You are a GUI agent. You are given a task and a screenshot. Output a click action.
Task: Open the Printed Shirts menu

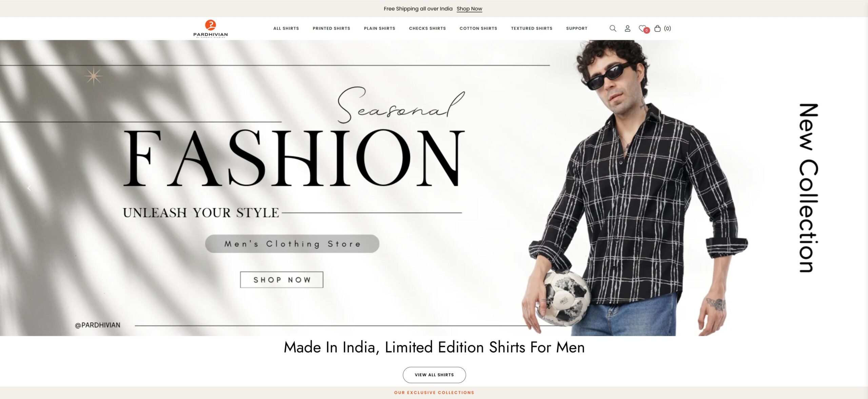[331, 28]
